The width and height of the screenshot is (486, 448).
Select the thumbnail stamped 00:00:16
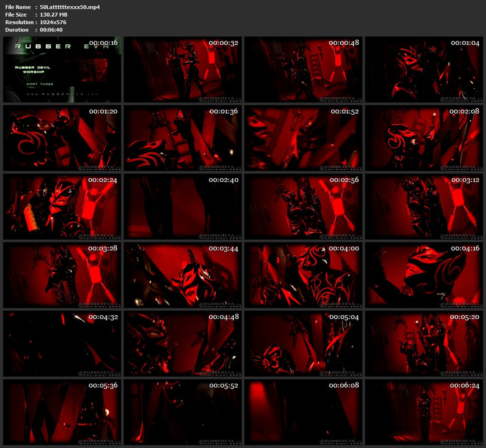click(x=62, y=69)
